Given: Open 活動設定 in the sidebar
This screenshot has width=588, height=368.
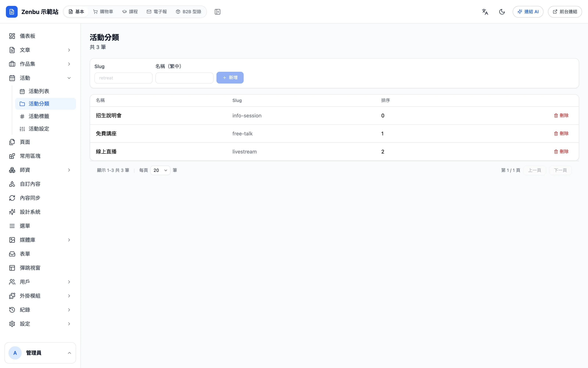Looking at the screenshot, I should point(46,129).
